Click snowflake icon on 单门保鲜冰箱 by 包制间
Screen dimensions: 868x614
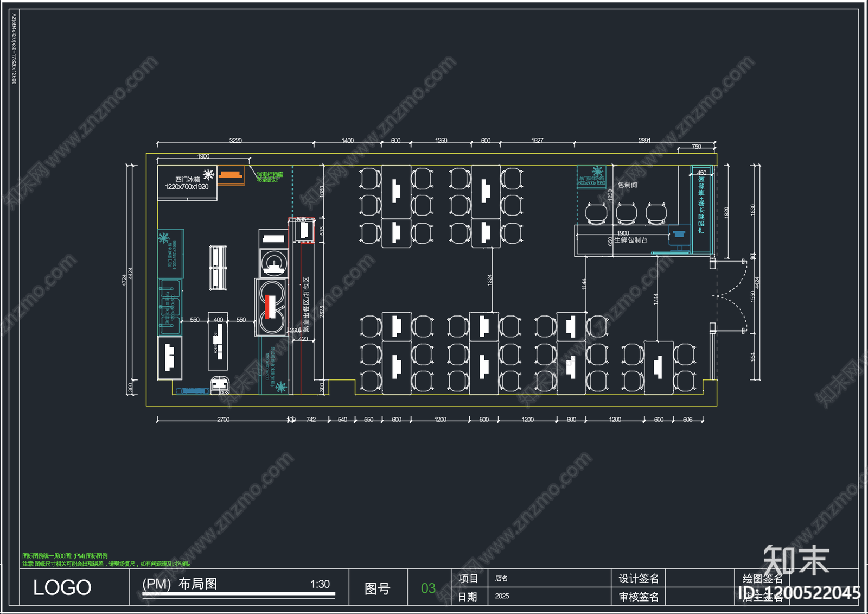(597, 171)
